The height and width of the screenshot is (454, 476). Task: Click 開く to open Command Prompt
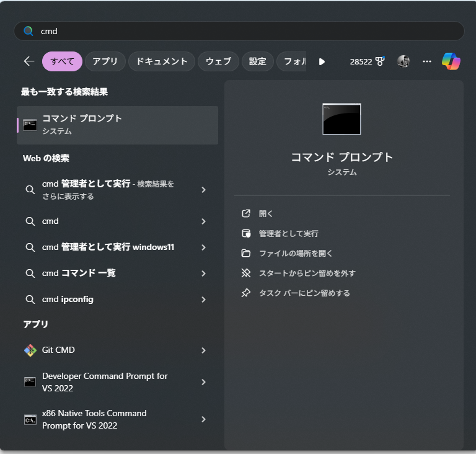(x=266, y=213)
